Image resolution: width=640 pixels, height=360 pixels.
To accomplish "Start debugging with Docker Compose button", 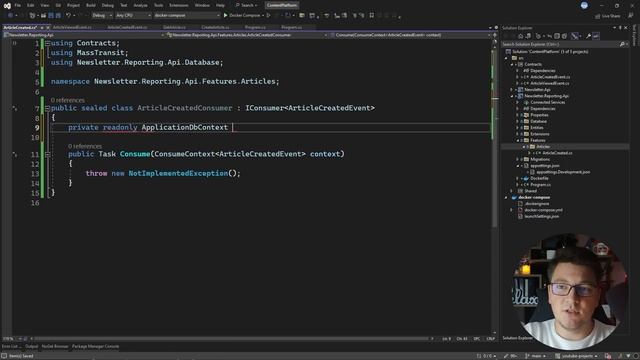I will (243, 16).
